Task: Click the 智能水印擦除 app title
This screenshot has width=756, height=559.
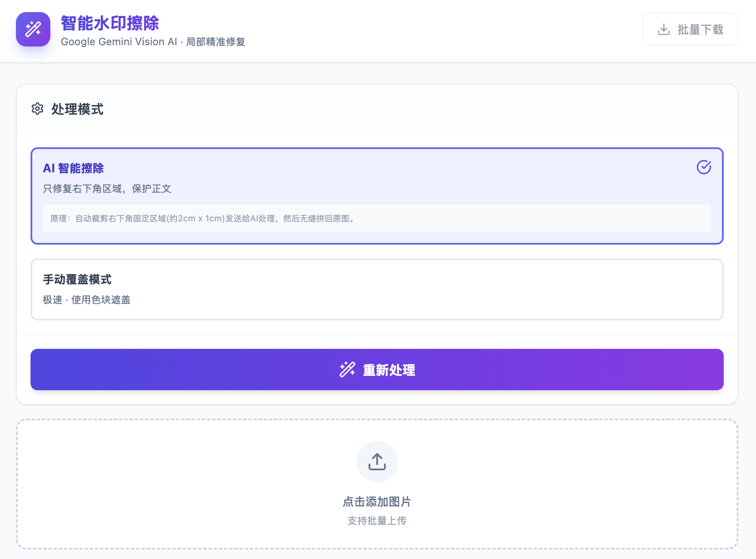Action: (x=110, y=23)
